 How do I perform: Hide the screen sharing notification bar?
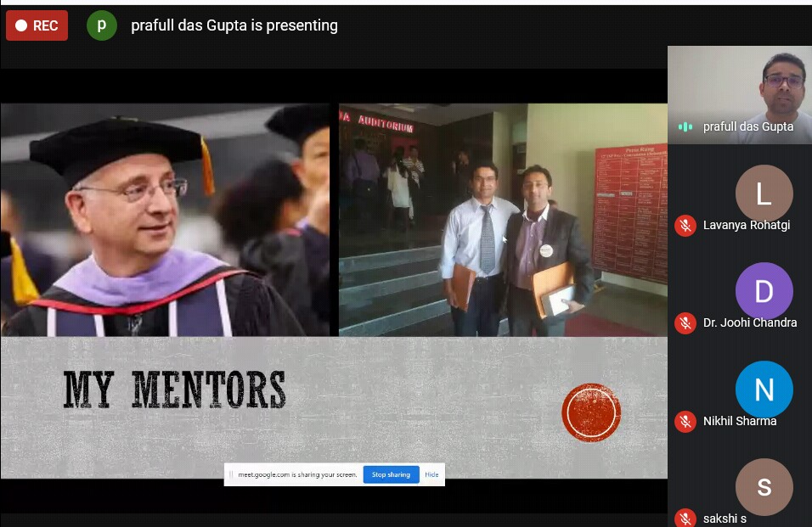tap(431, 474)
